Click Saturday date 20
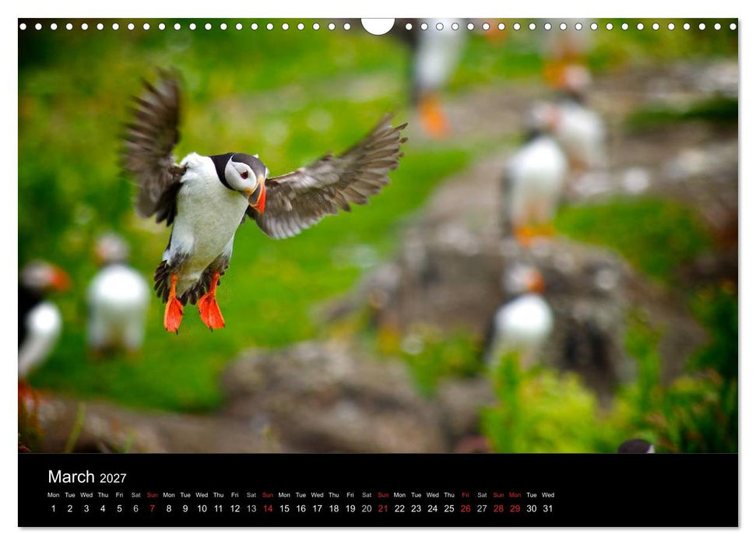The image size is (756, 545). click(x=367, y=508)
